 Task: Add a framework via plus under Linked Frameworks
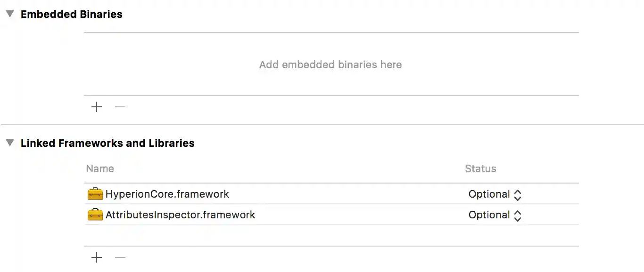(x=96, y=257)
